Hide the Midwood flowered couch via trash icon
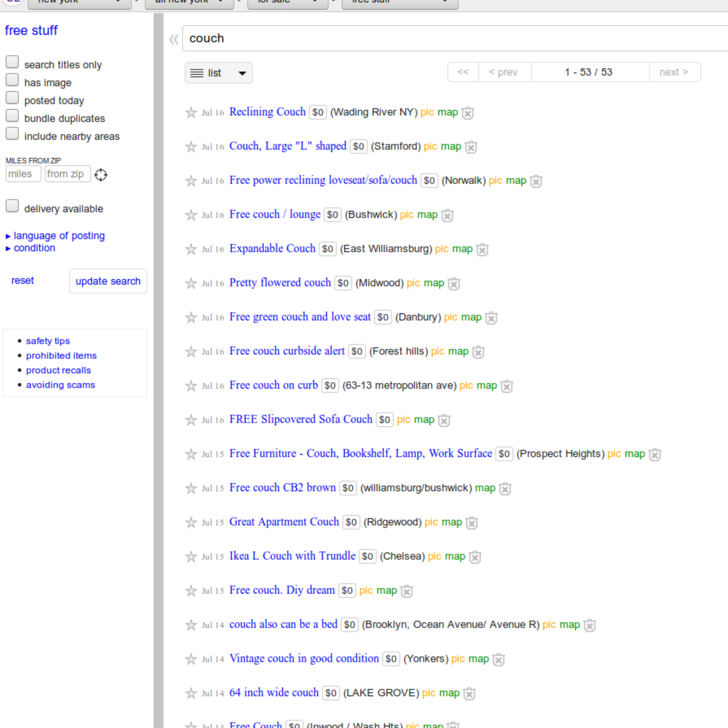This screenshot has width=728, height=728. [x=454, y=284]
